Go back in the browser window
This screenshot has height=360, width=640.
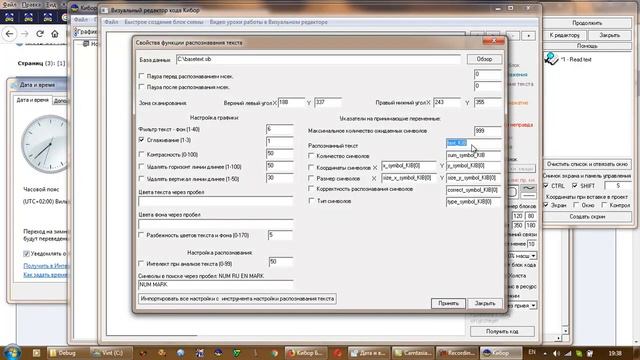(10, 34)
